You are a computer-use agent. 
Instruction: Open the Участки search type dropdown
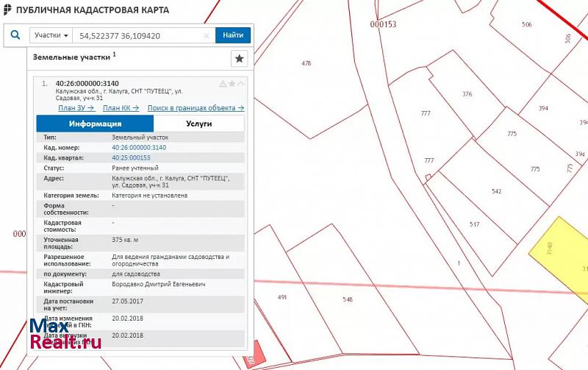(x=51, y=35)
